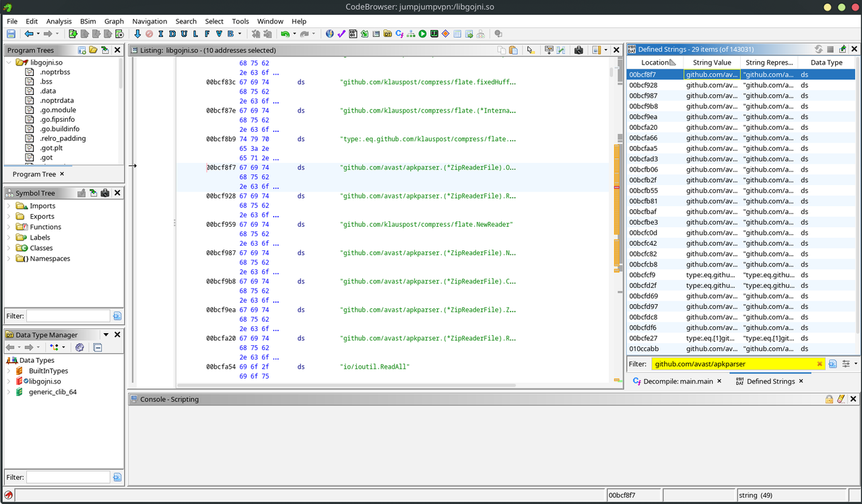Click the Console clear (pencil) icon

point(841,399)
